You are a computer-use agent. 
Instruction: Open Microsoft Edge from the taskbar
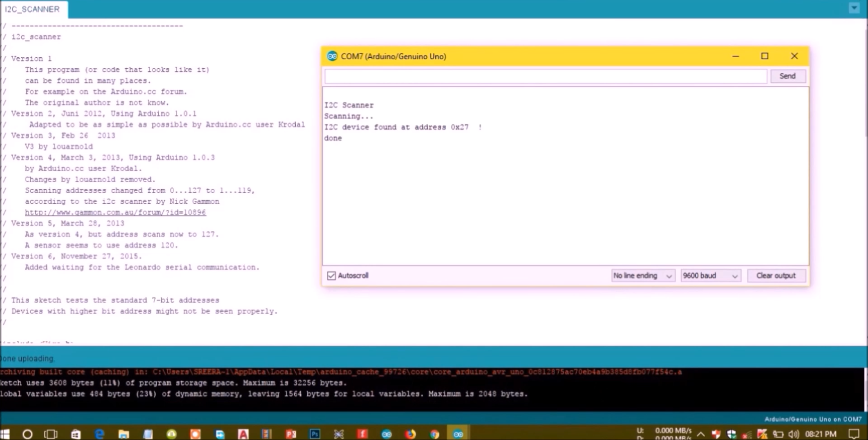point(99,434)
